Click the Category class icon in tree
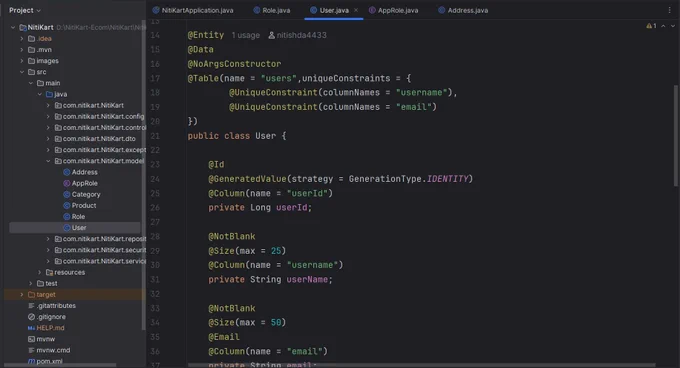680x368 pixels. [x=67, y=195]
